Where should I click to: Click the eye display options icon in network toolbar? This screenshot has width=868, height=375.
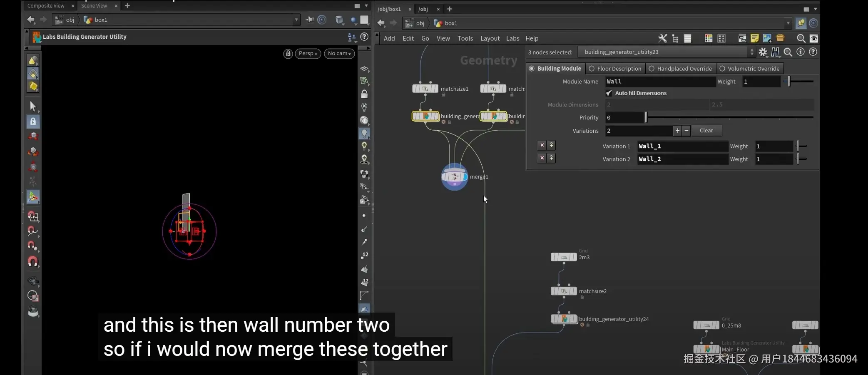coord(813,38)
